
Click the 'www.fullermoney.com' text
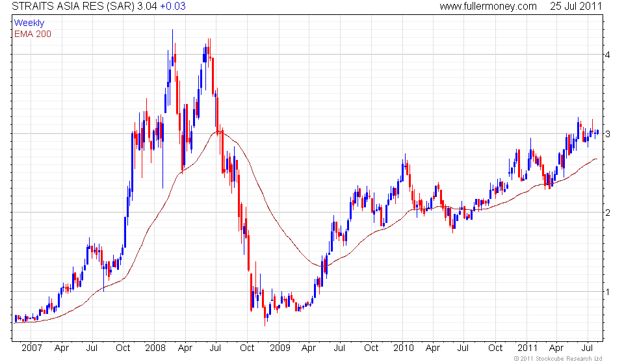(488, 6)
